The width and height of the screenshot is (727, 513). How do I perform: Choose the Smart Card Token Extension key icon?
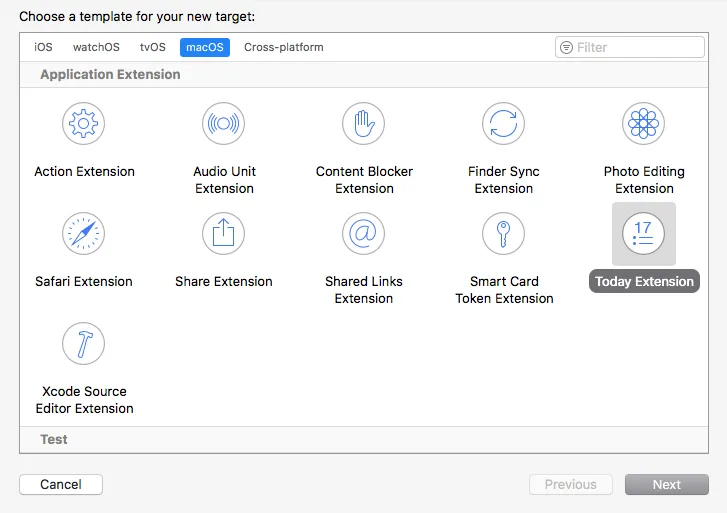pos(504,234)
